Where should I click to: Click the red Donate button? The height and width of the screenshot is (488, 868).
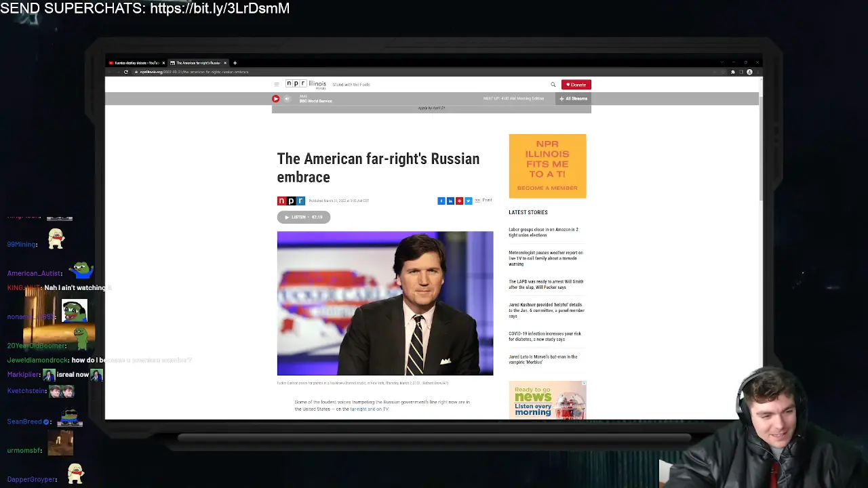pos(576,85)
